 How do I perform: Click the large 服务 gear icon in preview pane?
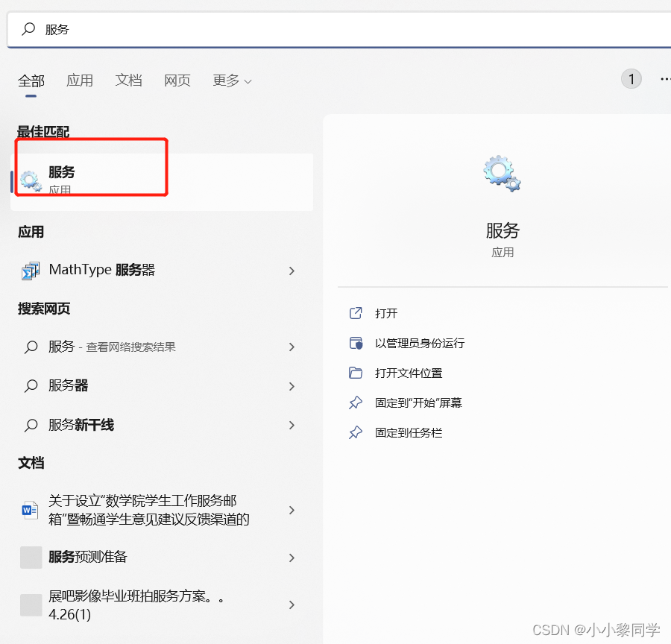[502, 174]
